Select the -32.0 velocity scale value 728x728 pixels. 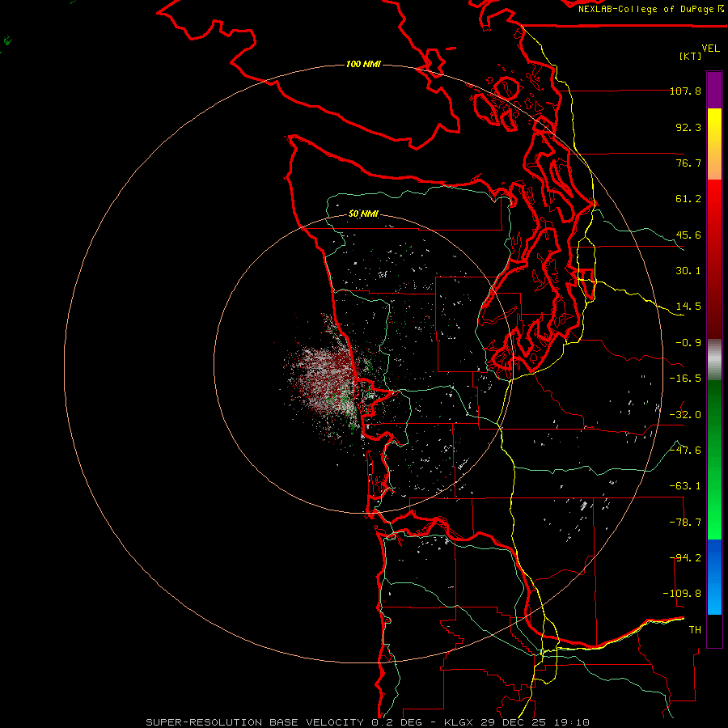[x=685, y=415]
